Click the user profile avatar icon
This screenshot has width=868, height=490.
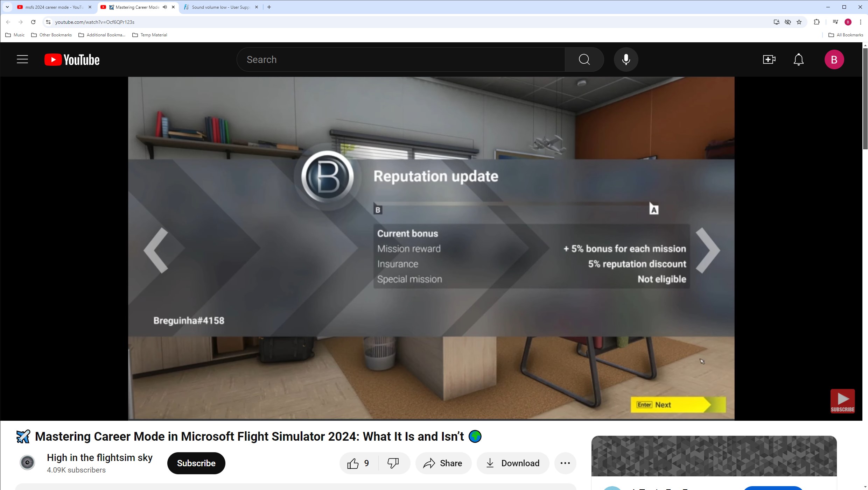tap(835, 59)
